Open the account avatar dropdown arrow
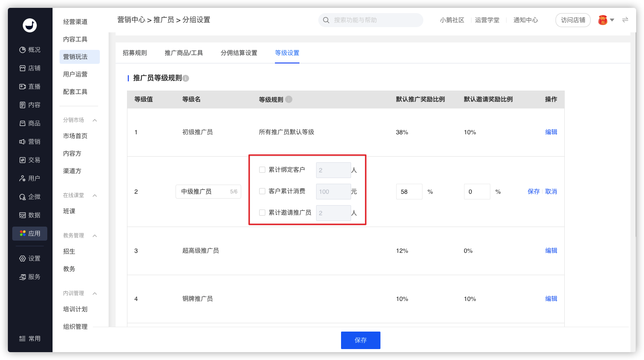 click(612, 20)
